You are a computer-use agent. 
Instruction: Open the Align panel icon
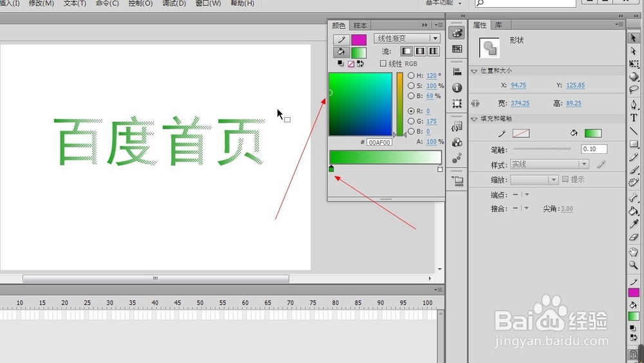click(x=457, y=72)
